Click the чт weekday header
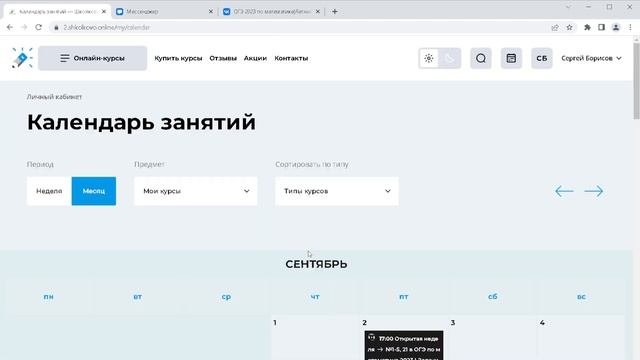 tap(315, 297)
